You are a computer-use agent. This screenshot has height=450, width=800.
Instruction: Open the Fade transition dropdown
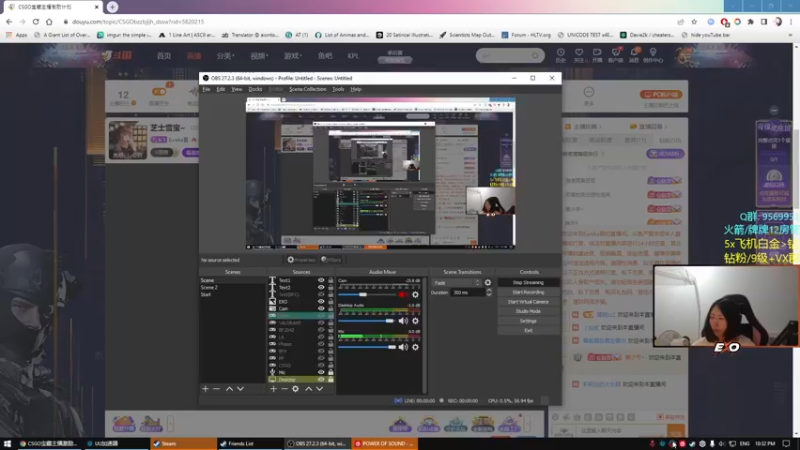tap(457, 283)
